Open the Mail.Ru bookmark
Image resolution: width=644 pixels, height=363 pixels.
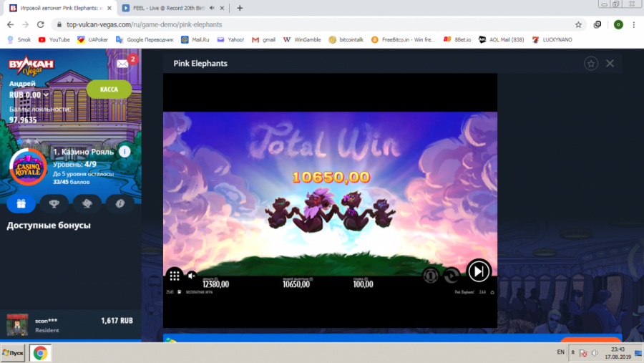click(x=195, y=40)
